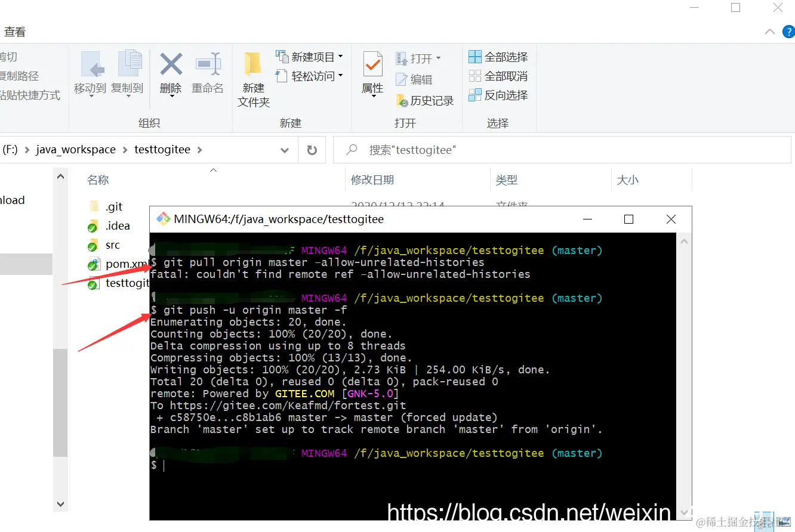
Task: Click the Rename (重命名) icon
Action: pyautogui.click(x=208, y=64)
